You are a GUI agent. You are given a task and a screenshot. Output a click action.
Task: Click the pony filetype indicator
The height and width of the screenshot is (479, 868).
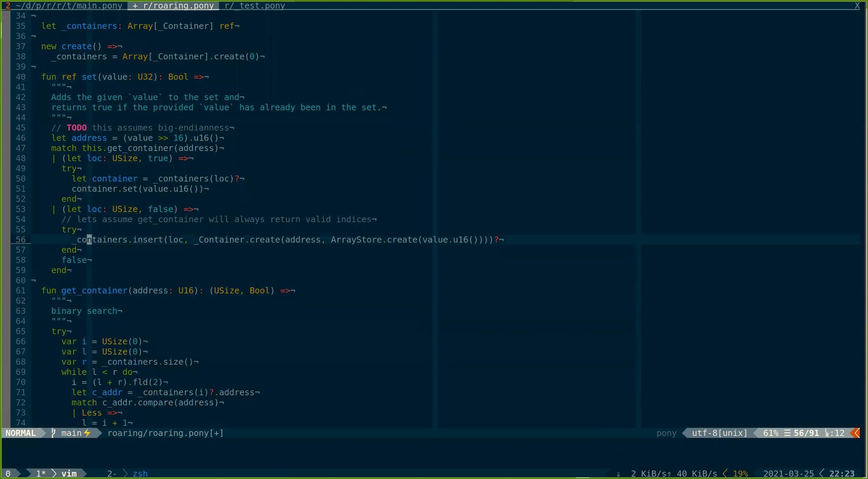[666, 433]
